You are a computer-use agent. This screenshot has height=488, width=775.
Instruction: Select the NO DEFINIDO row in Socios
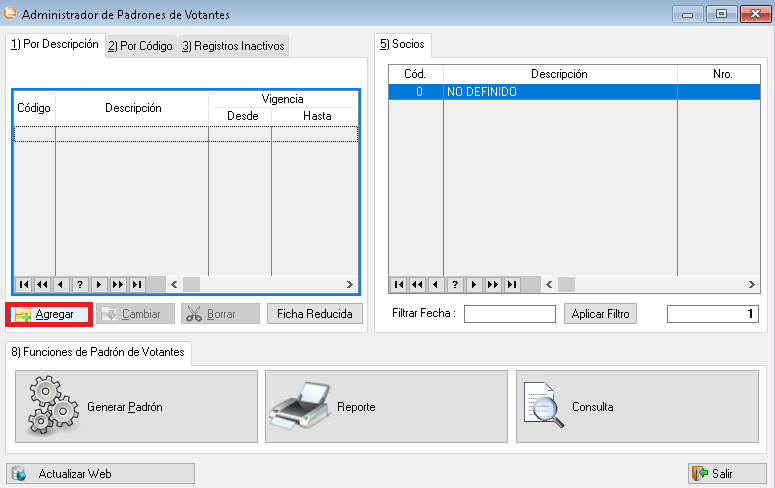[x=560, y=91]
